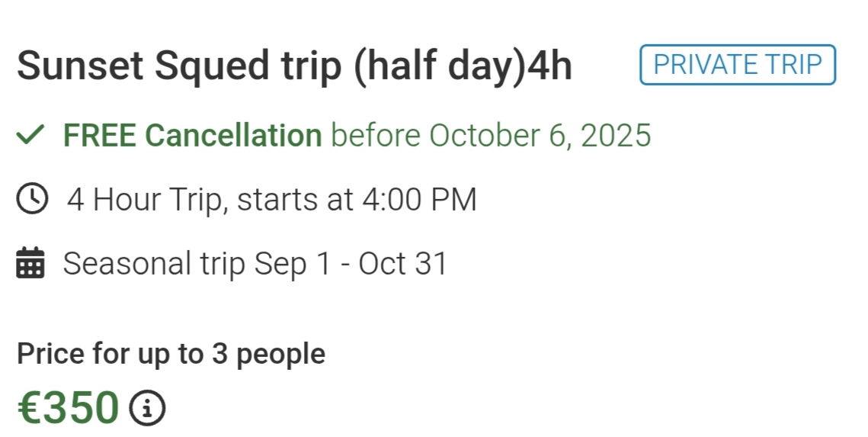Click the green €350 price
This screenshot has width=868, height=437.
69,408
